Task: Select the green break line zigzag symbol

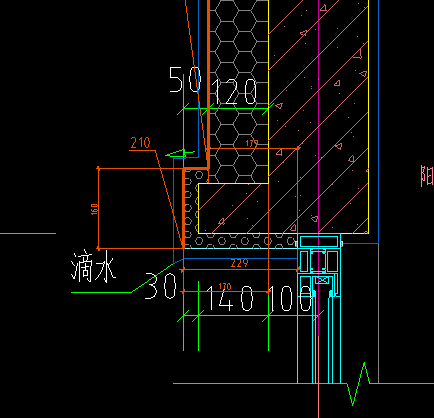Action: (359, 384)
